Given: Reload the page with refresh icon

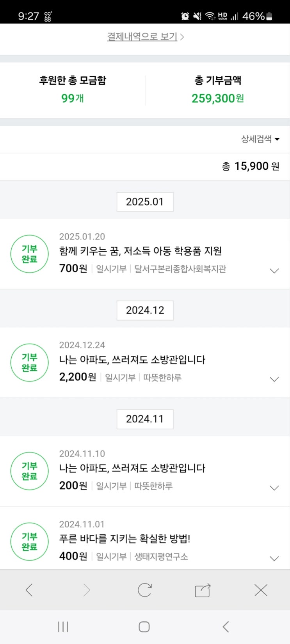Looking at the screenshot, I should click(x=144, y=590).
